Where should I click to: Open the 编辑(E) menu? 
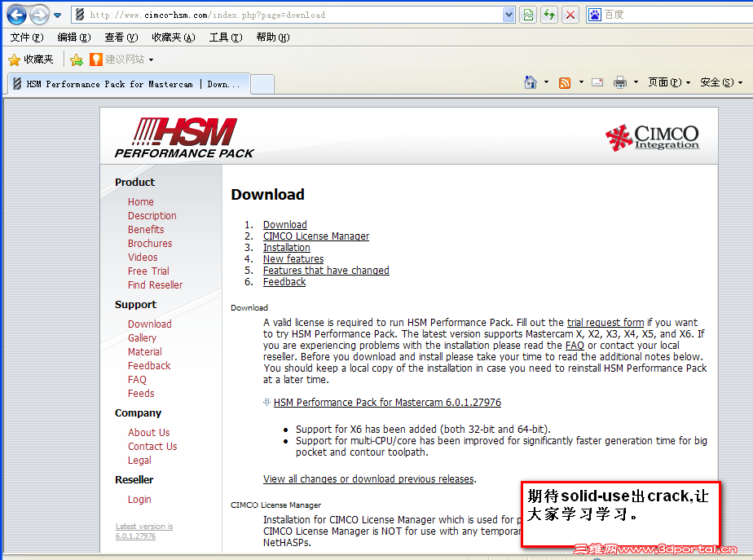point(74,37)
